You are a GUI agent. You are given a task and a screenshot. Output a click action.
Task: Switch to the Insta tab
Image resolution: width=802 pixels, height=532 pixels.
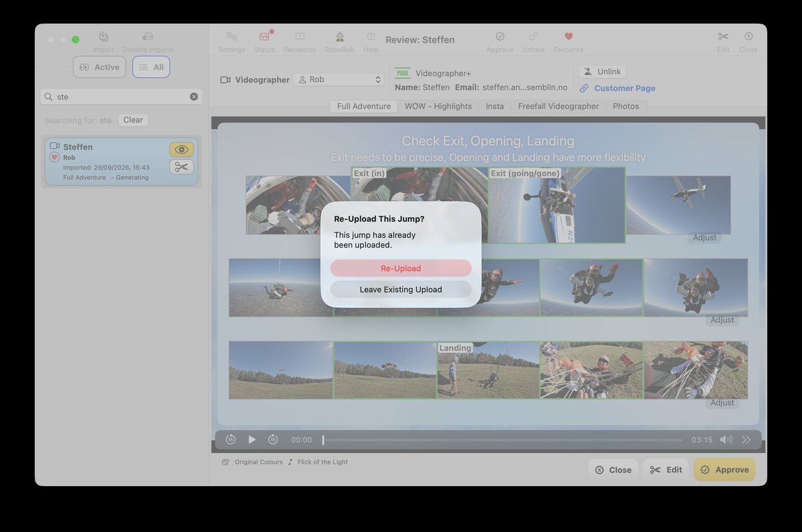pyautogui.click(x=495, y=106)
